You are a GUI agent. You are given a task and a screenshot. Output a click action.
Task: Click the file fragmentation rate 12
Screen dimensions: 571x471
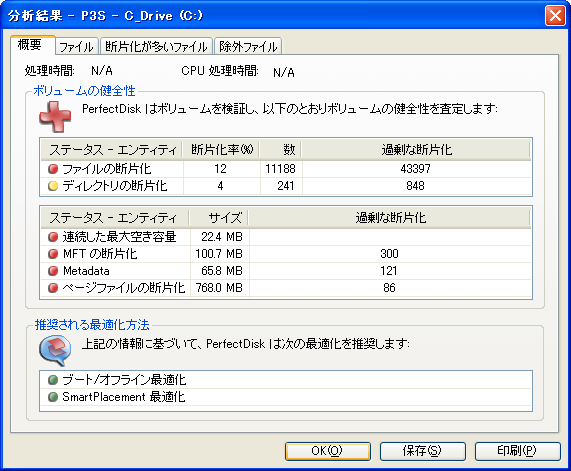(x=220, y=169)
